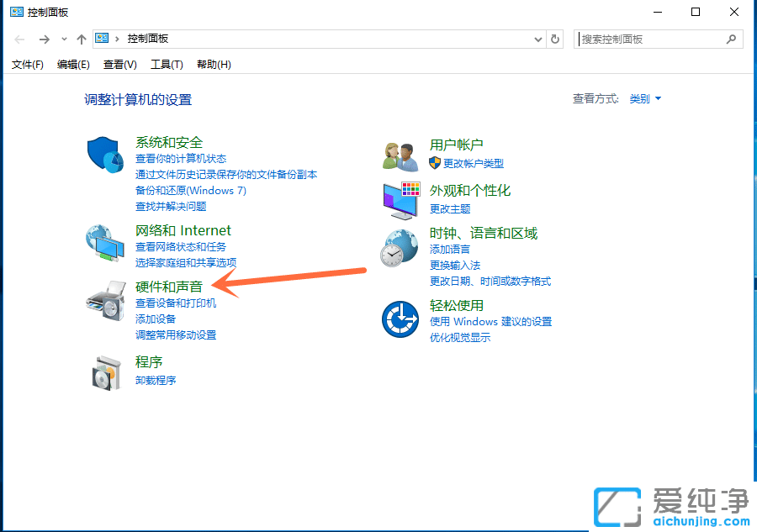Click the search magnifier icon

[732, 39]
